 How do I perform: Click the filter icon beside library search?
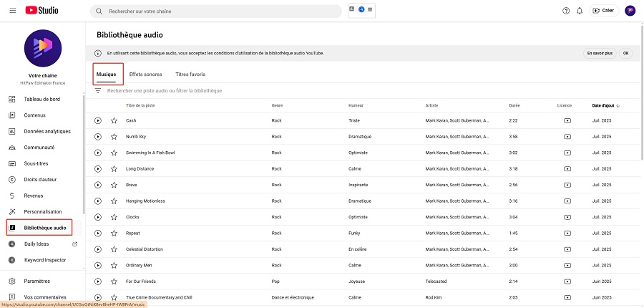(x=98, y=90)
